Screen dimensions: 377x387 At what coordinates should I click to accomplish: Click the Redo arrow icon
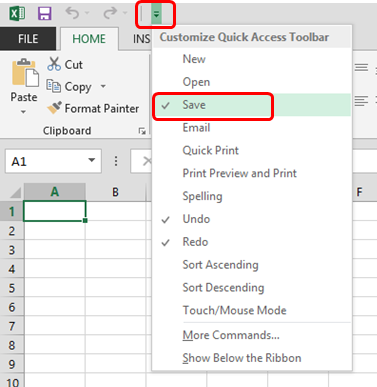click(110, 13)
